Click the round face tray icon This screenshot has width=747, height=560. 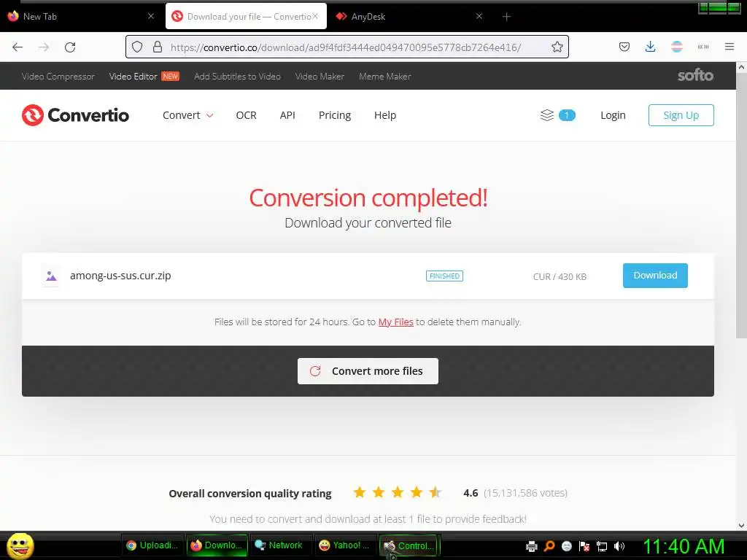click(566, 546)
